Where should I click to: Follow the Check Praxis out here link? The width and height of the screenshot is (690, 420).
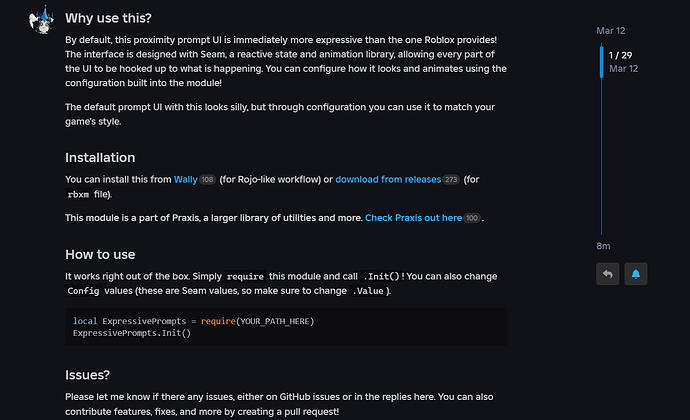point(413,218)
